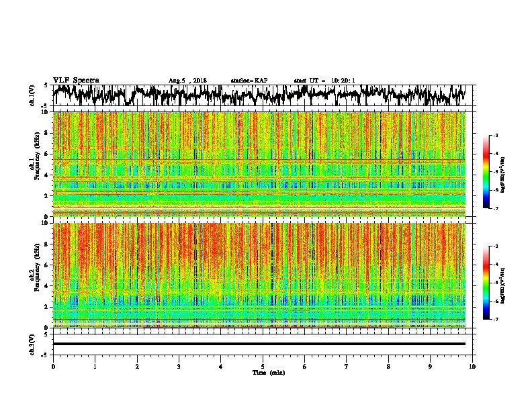Click the "5" tick on the time axis
The image size is (532, 411).
coord(263,367)
